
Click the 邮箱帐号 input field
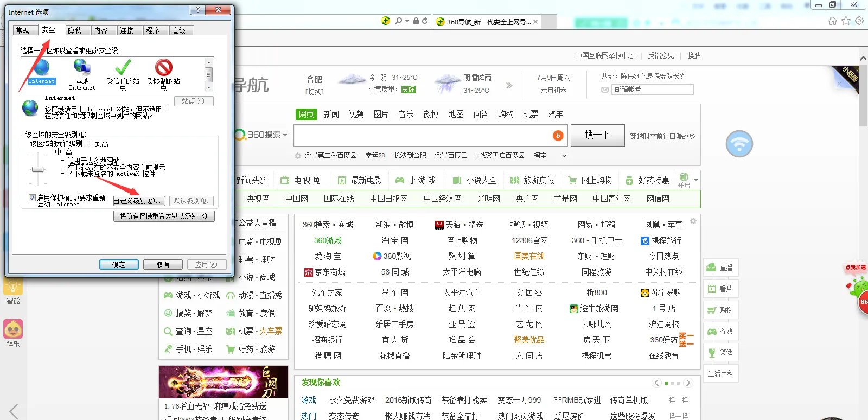(x=653, y=90)
